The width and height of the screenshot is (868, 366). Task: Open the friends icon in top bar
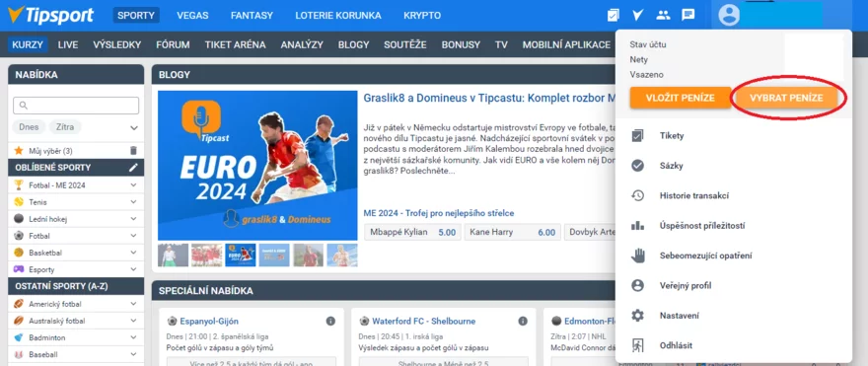pyautogui.click(x=663, y=15)
